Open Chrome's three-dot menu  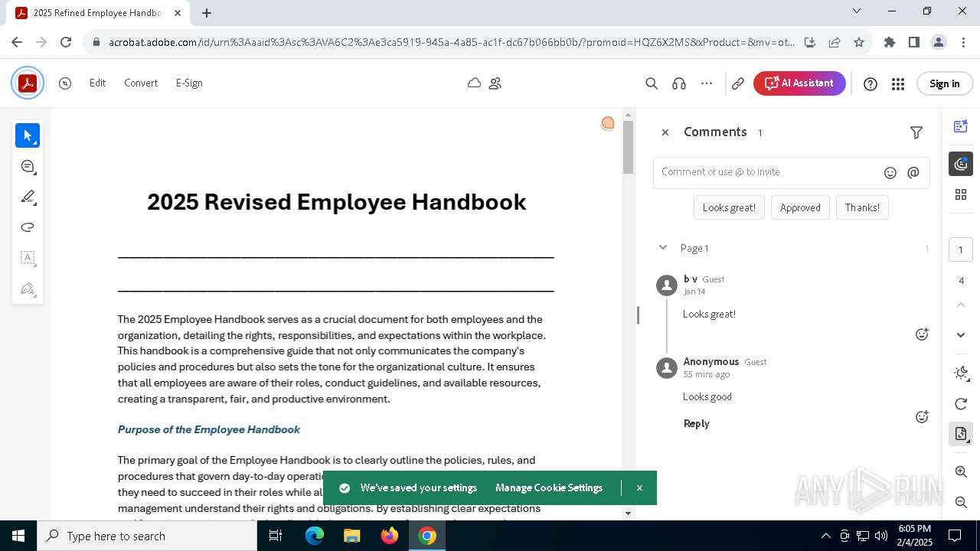tap(962, 43)
